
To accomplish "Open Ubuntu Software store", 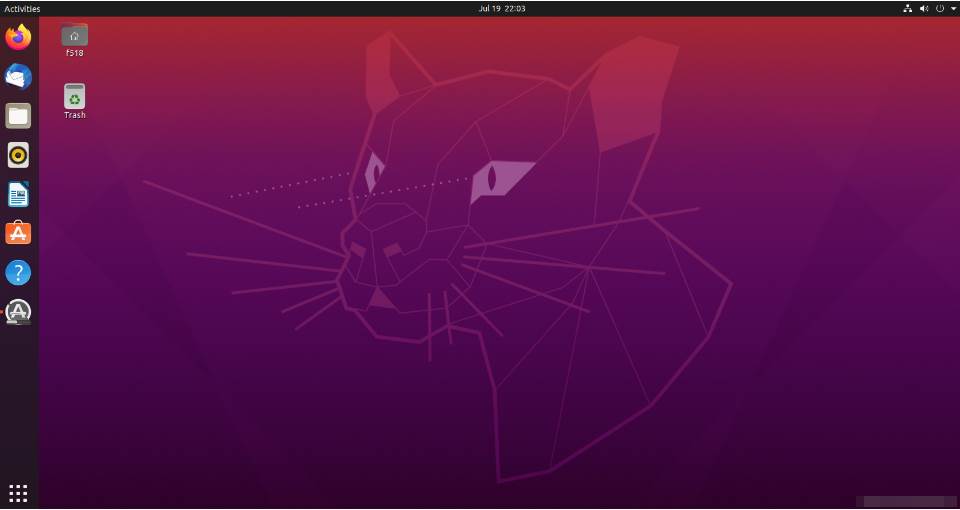I will coord(18,233).
